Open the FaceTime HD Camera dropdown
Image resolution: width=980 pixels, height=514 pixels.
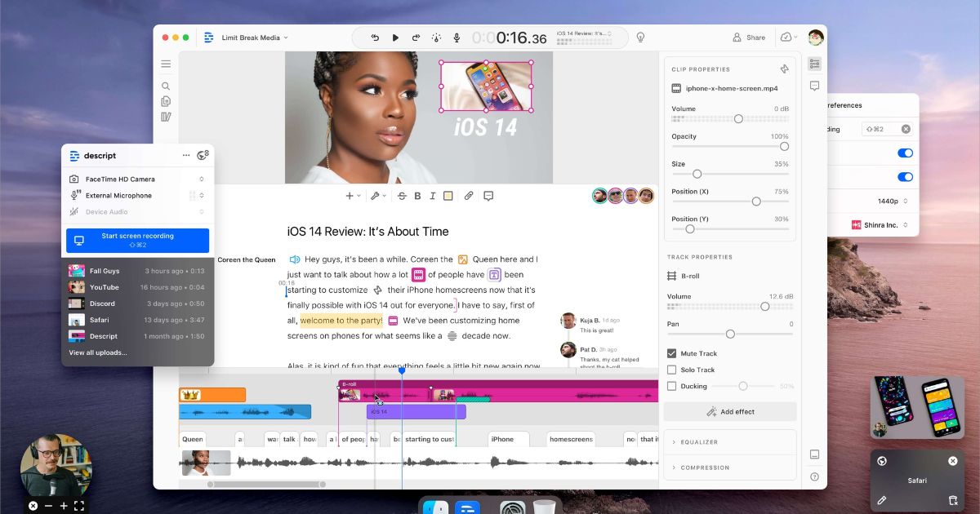click(137, 179)
